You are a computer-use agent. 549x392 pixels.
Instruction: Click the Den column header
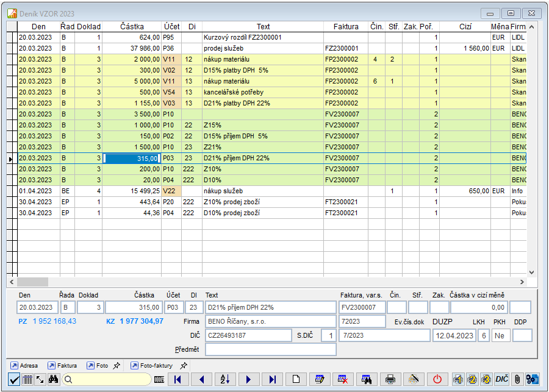pyautogui.click(x=38, y=27)
